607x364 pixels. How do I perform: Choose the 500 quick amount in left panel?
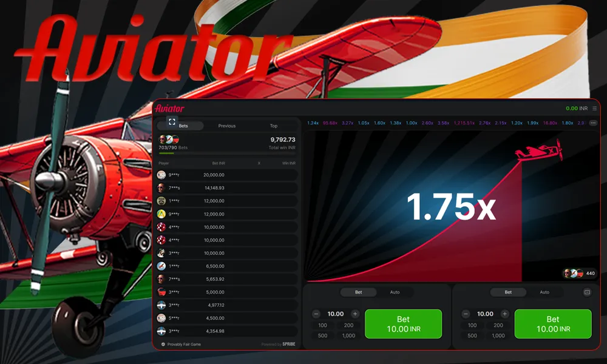point(322,335)
